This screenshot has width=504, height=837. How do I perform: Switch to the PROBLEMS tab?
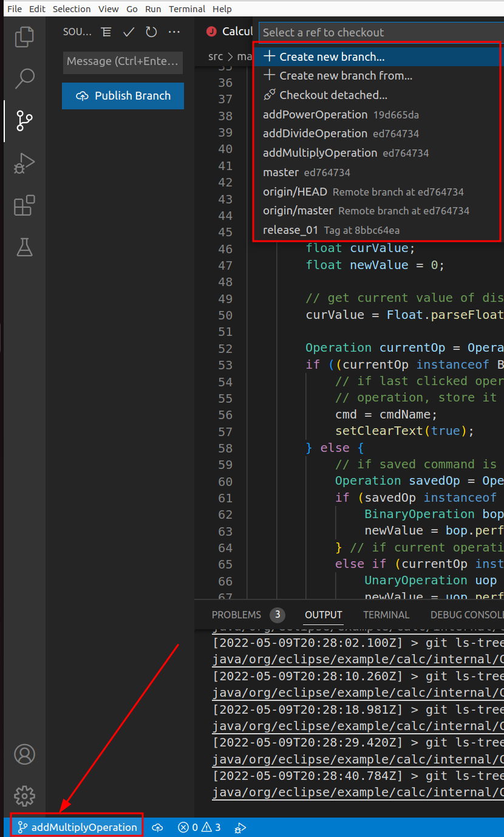236,615
